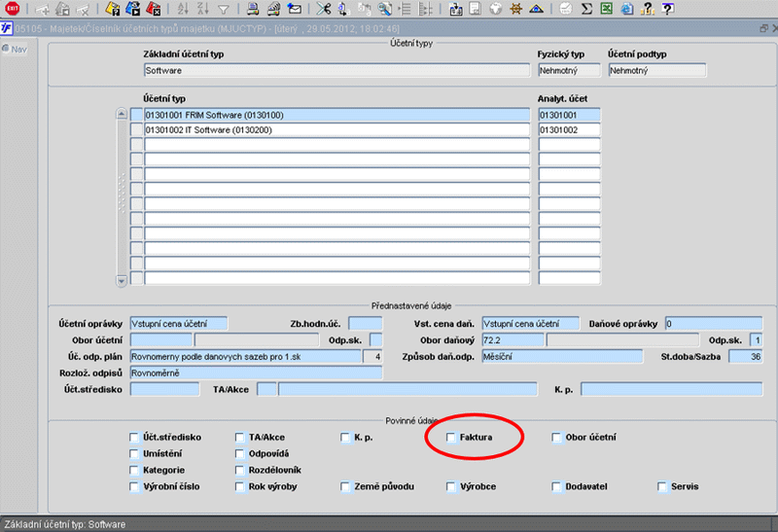Click the red cancel-query folder icon
The width and height of the screenshot is (778, 532).
click(154, 9)
